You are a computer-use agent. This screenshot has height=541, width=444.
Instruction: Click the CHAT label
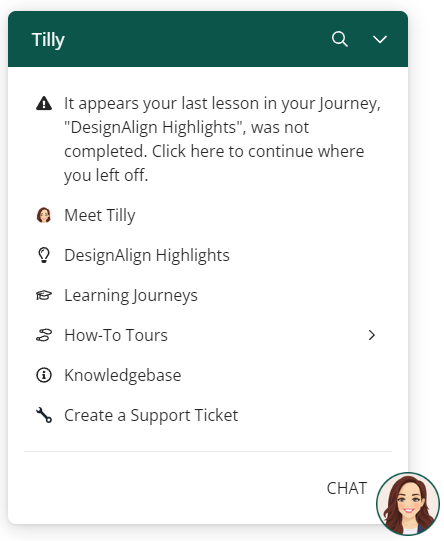(347, 489)
